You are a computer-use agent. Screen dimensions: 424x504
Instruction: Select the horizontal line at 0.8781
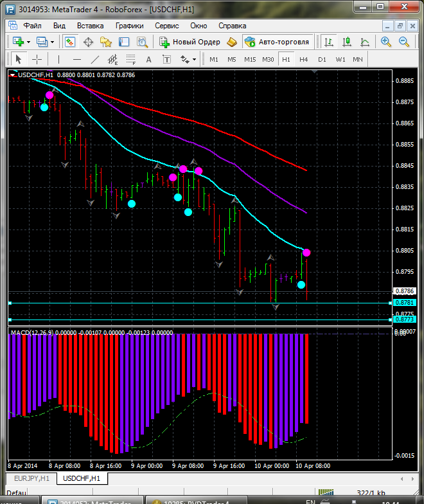200,303
